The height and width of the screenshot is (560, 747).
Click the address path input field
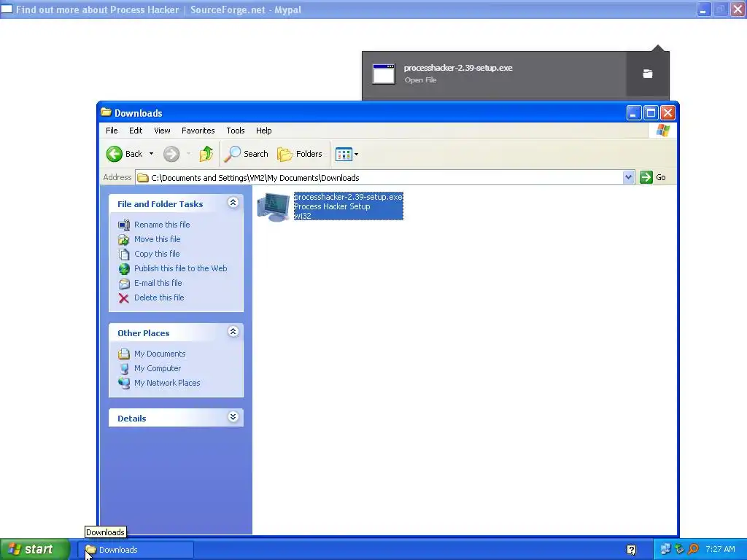(x=385, y=178)
